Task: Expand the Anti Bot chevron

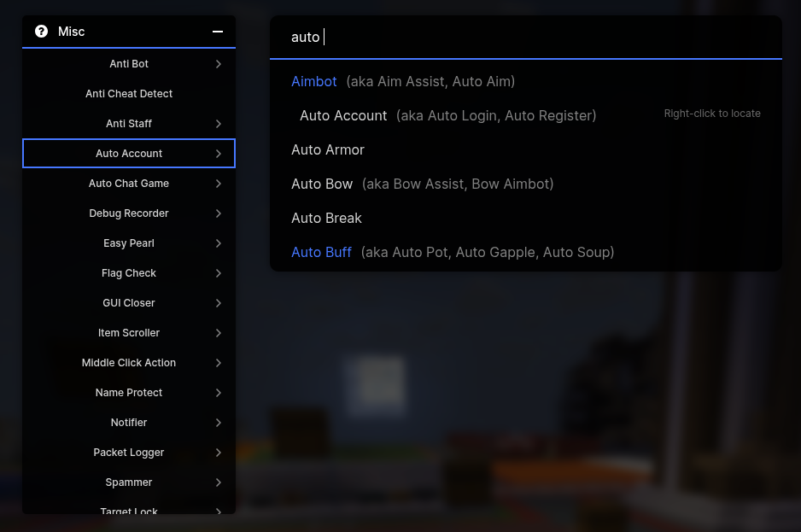Action: [218, 64]
